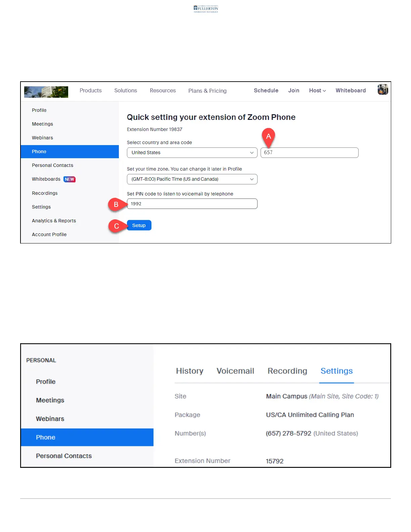Select Profile in the upper sidebar

click(x=39, y=110)
